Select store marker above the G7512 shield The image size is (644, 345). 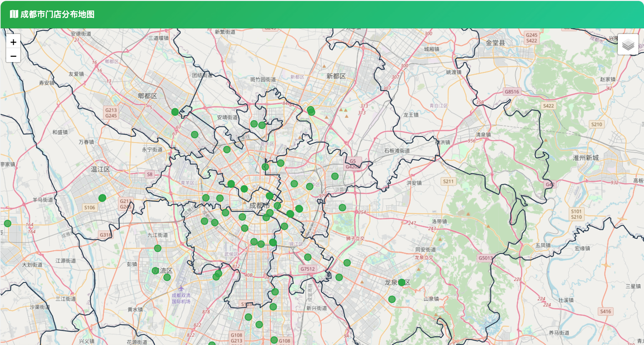tap(308, 257)
